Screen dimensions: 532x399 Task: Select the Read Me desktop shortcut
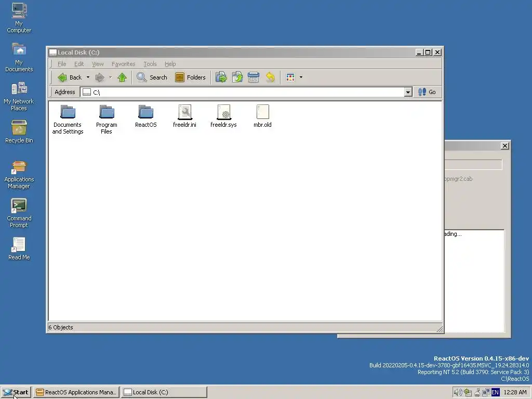(19, 249)
